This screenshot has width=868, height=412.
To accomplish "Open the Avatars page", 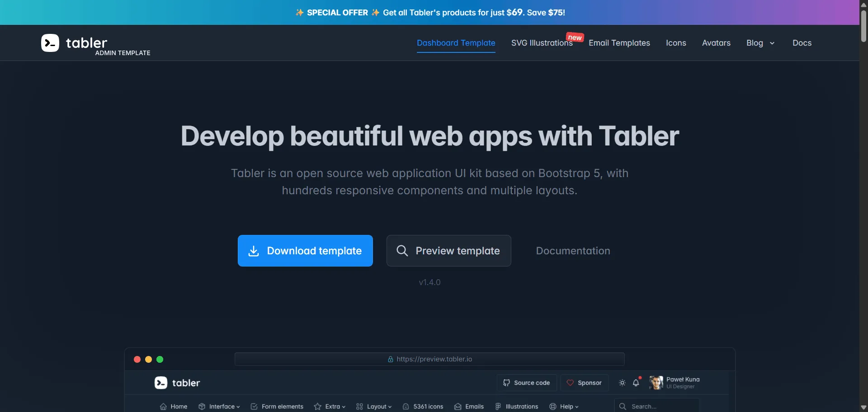I will 716,43.
